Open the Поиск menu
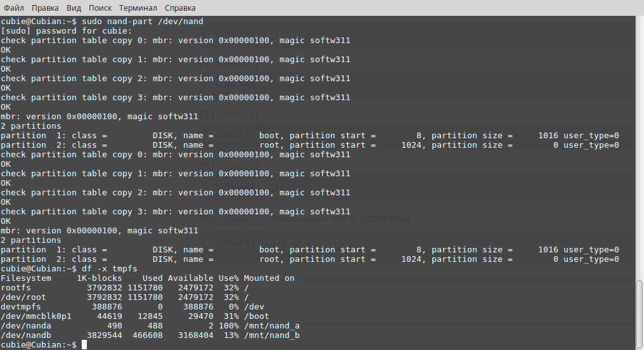The image size is (644, 350). [x=100, y=8]
